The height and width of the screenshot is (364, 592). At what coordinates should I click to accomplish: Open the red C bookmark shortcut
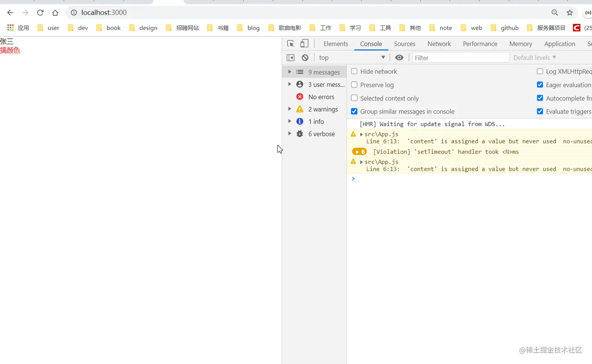576,28
